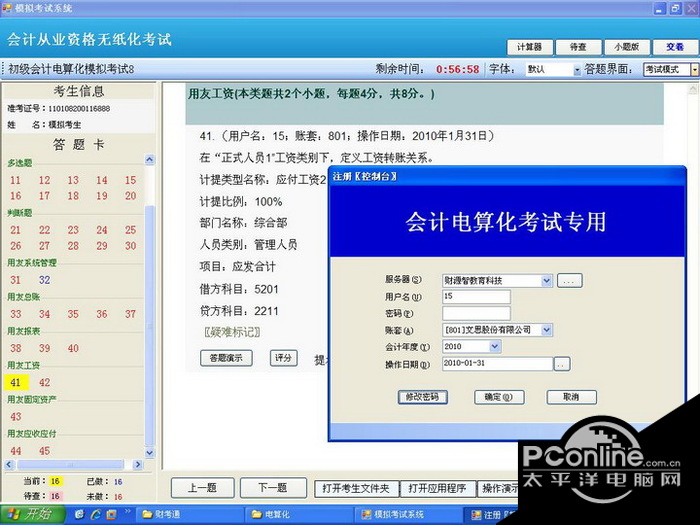The image size is (700, 525).
Task: Open question 37 under 用友总账
Action: (x=130, y=314)
